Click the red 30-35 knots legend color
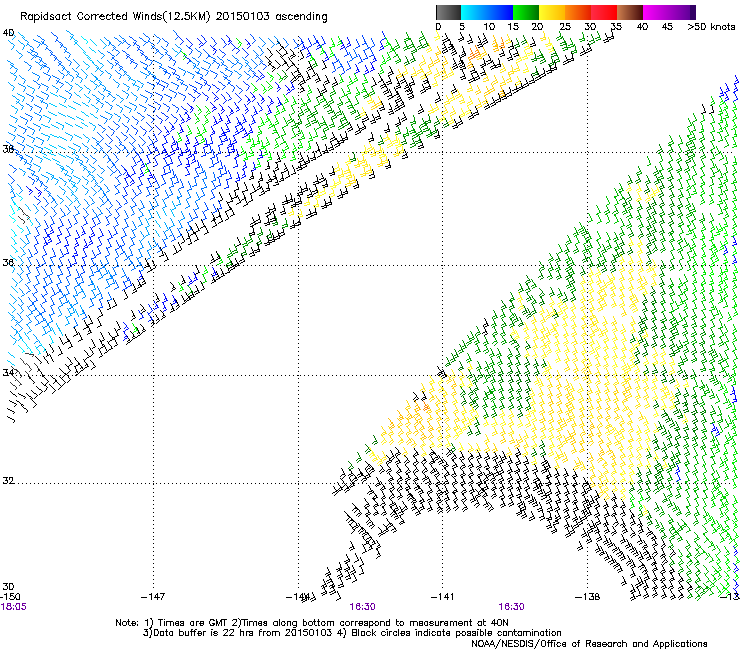The height and width of the screenshot is (650, 740). pos(604,12)
